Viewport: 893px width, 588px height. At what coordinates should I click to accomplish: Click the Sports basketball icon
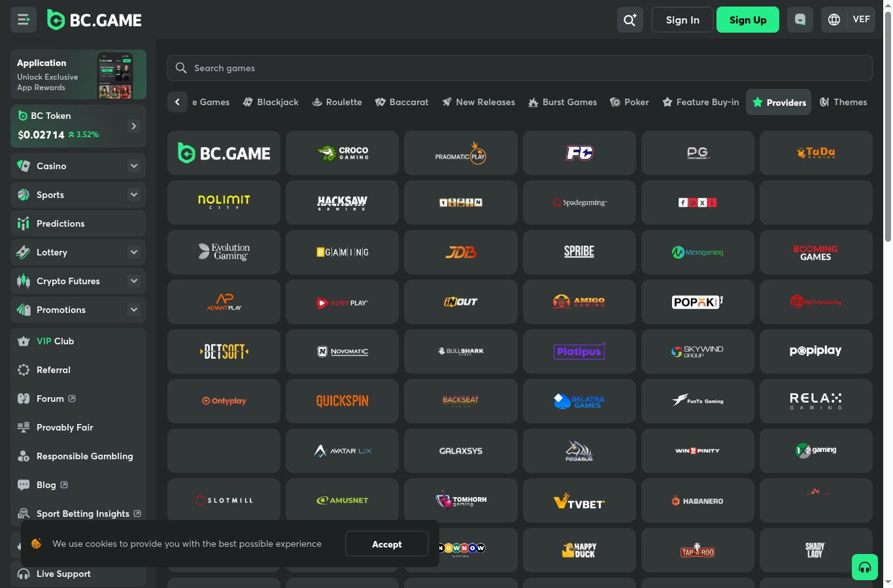pos(24,195)
